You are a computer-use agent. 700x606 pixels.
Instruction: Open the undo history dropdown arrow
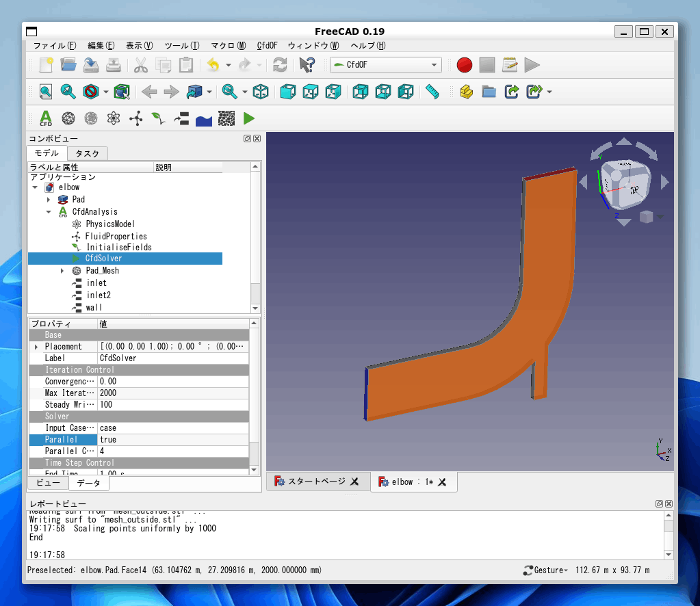(229, 65)
